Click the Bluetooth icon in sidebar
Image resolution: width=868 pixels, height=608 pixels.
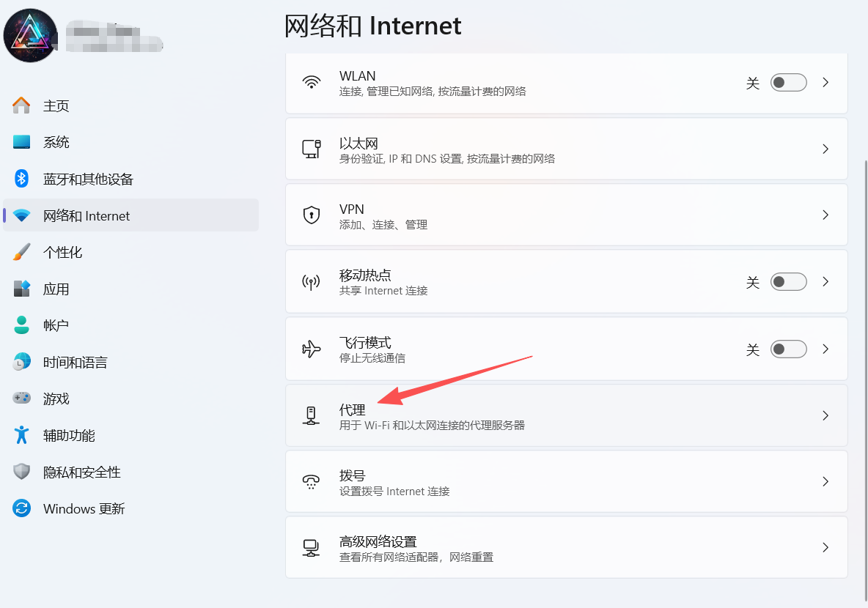pyautogui.click(x=22, y=179)
